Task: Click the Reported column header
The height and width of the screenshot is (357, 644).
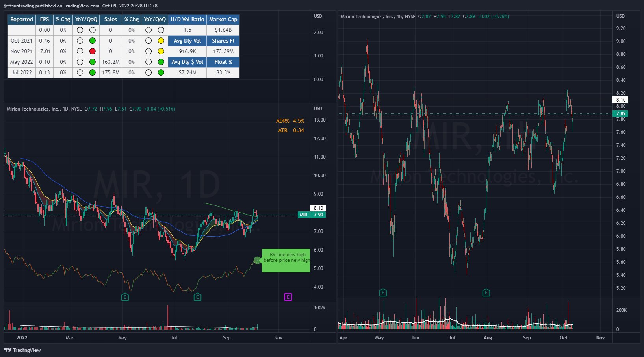Action: click(x=22, y=19)
